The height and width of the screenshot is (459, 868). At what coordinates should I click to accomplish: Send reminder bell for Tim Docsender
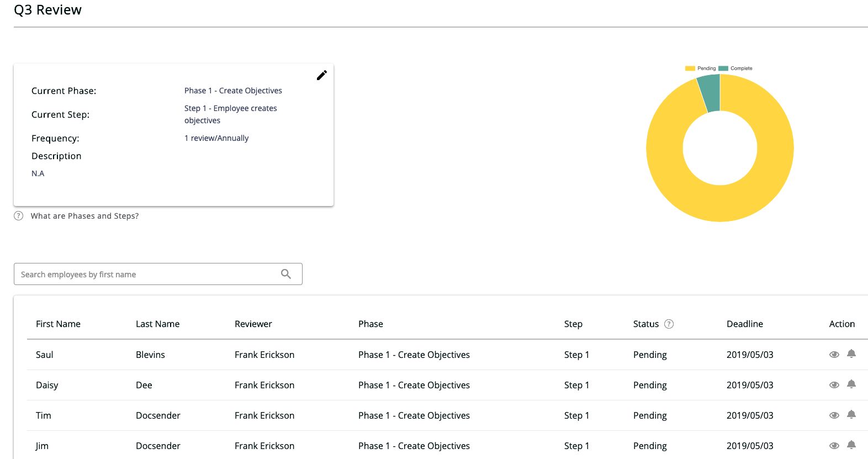click(x=851, y=415)
